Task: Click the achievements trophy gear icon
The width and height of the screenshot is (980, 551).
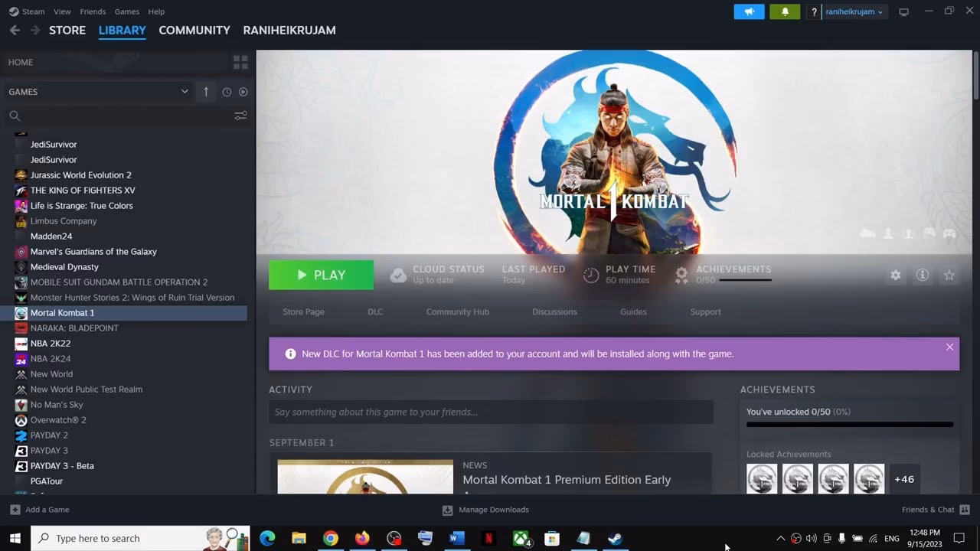Action: click(x=681, y=275)
